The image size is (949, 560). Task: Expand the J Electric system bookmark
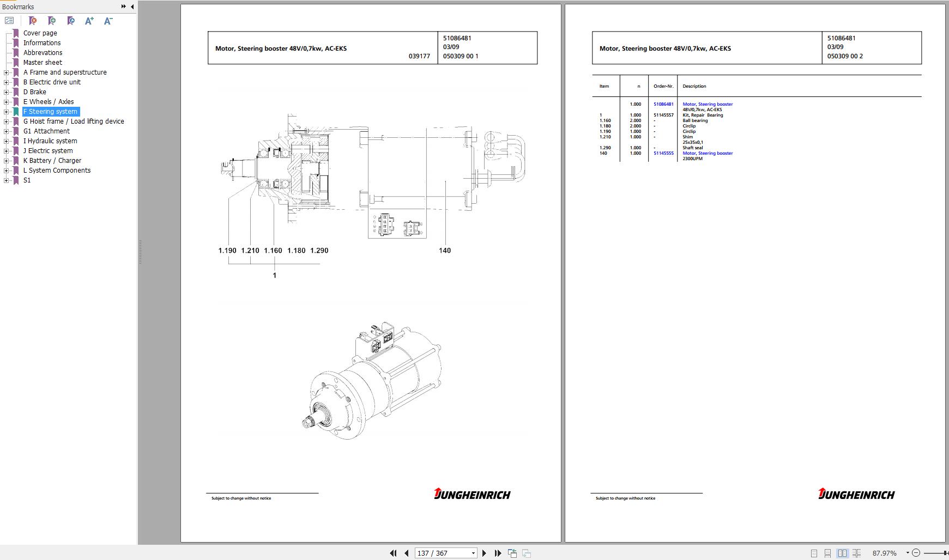7,151
